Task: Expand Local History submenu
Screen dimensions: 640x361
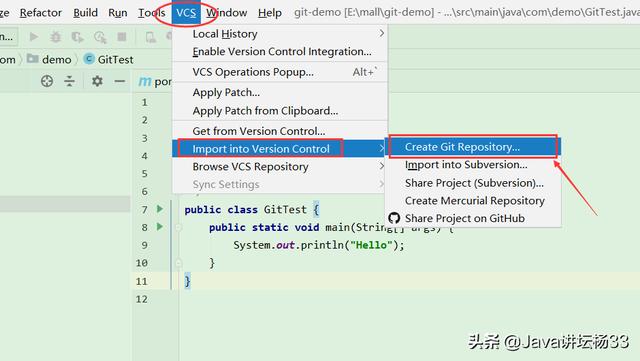Action: 280,34
